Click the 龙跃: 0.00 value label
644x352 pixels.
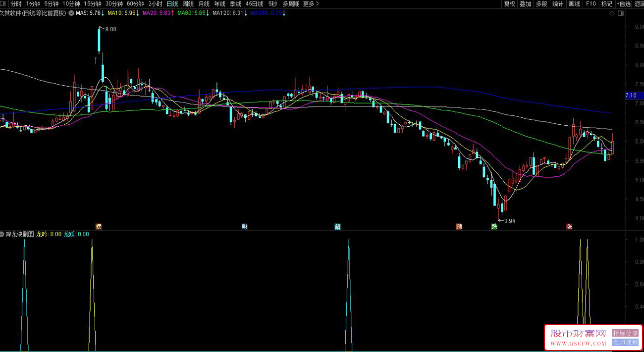point(76,234)
